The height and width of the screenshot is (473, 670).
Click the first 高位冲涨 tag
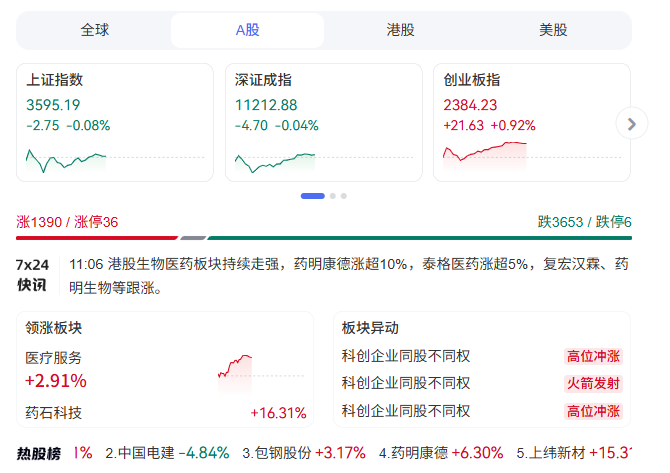(x=593, y=356)
